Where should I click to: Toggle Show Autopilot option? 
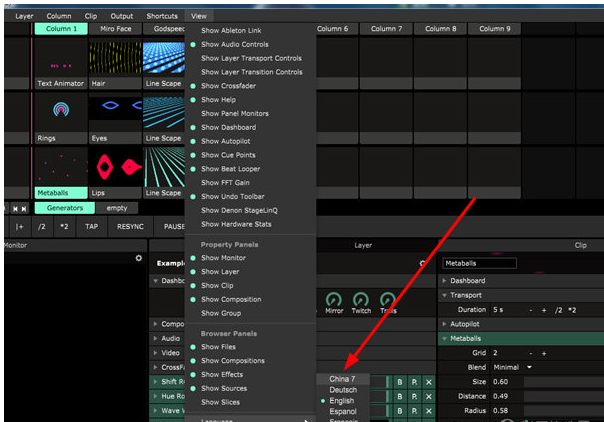(225, 141)
